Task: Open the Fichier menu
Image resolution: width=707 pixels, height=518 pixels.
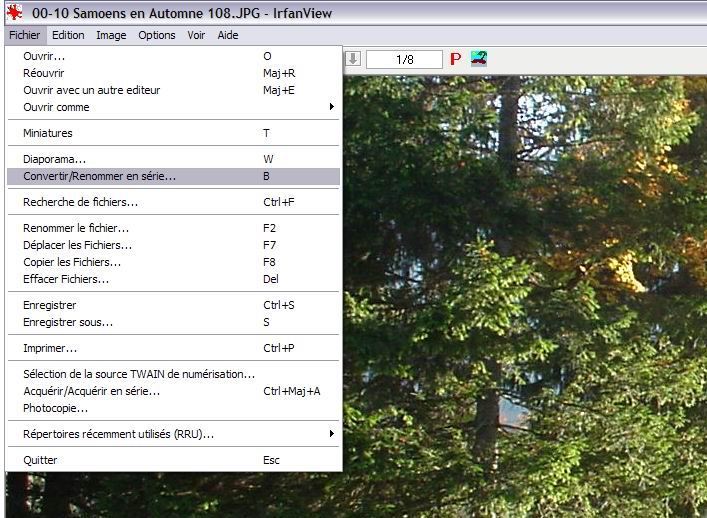Action: point(24,35)
